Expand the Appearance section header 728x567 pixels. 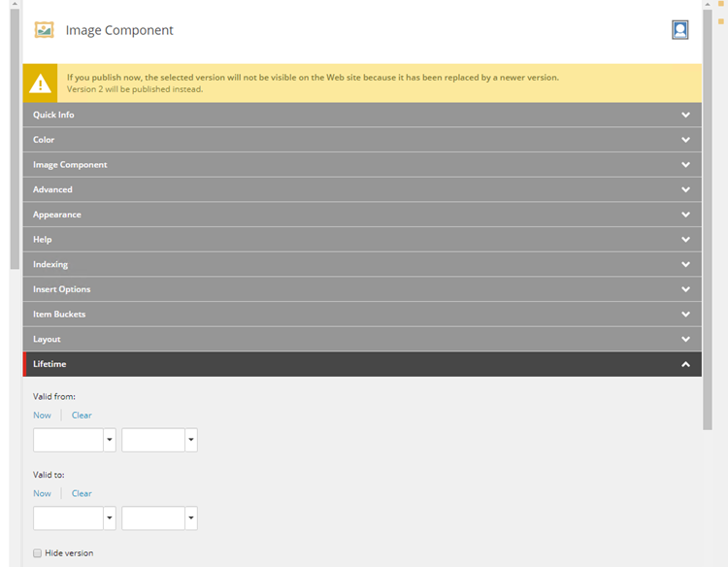coord(362,215)
